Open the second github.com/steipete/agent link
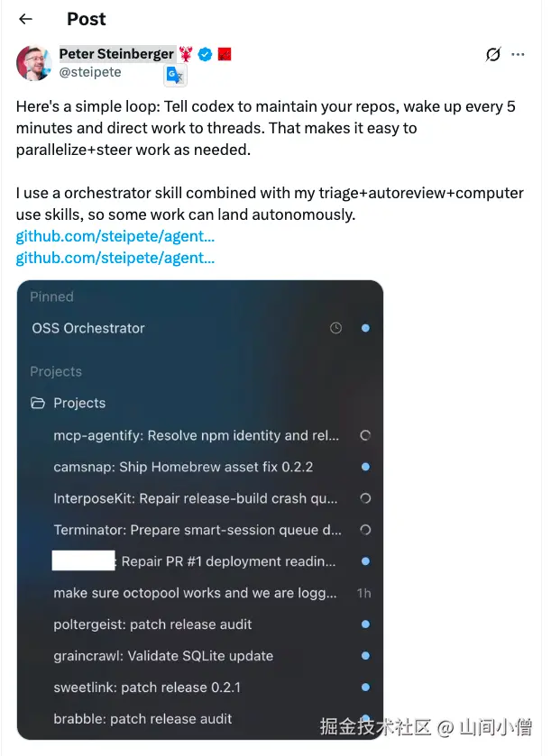 115,258
